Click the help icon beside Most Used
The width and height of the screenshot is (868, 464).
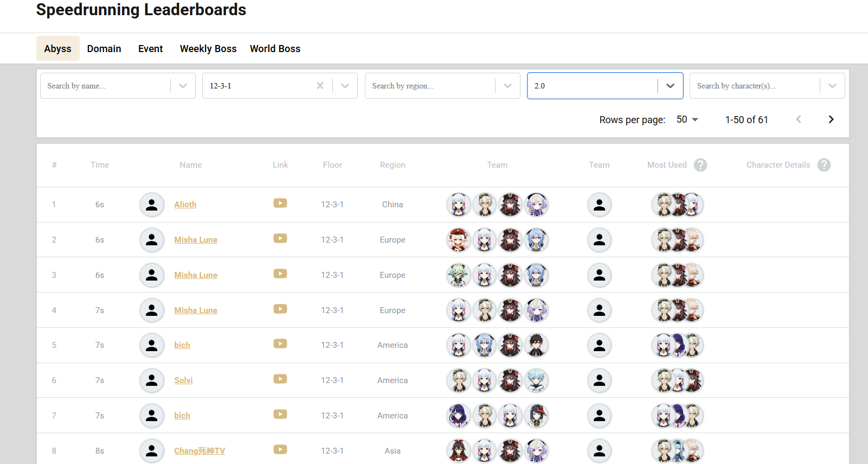pos(700,165)
